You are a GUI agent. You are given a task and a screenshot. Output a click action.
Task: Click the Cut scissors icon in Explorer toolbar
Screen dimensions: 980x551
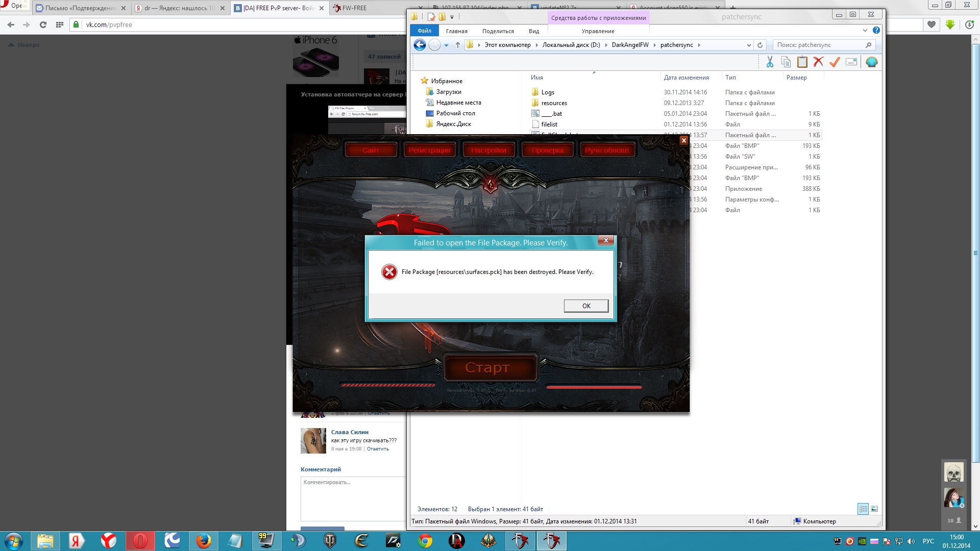(770, 62)
